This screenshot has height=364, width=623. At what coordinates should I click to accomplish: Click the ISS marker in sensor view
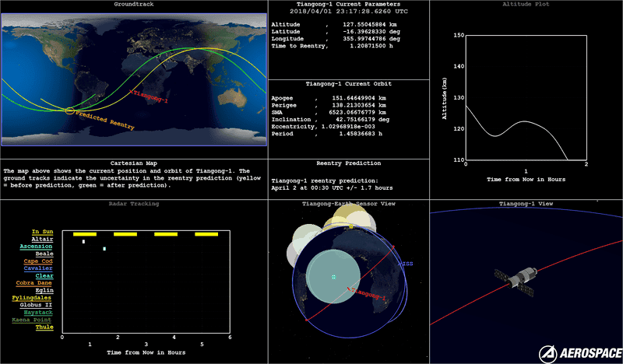tap(406, 264)
